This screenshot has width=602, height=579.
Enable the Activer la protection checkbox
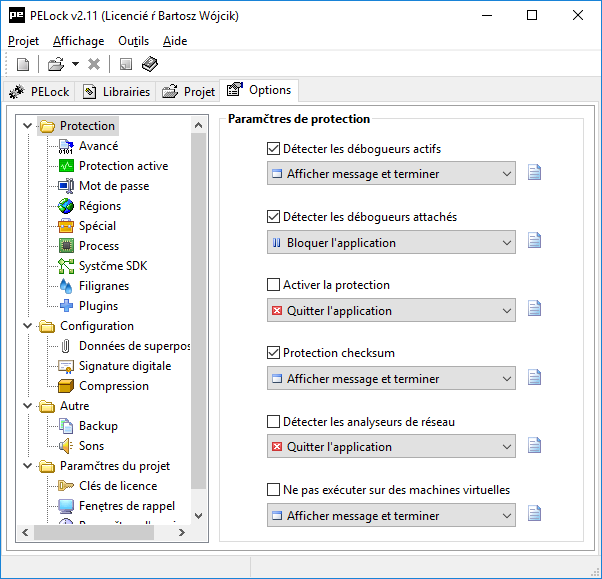[x=273, y=285]
